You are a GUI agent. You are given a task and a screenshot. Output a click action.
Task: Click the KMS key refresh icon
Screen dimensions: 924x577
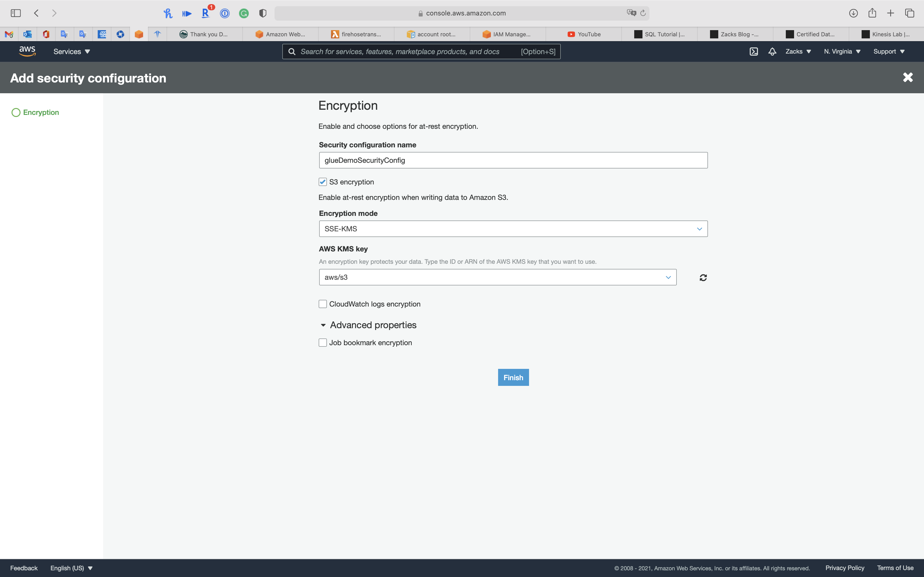pos(703,277)
